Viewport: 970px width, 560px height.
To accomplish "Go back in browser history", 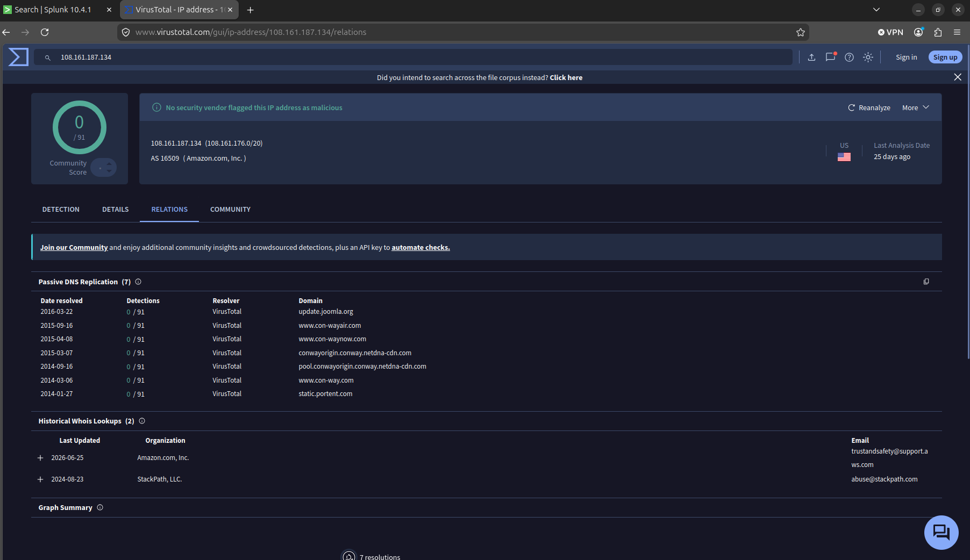I will point(6,32).
